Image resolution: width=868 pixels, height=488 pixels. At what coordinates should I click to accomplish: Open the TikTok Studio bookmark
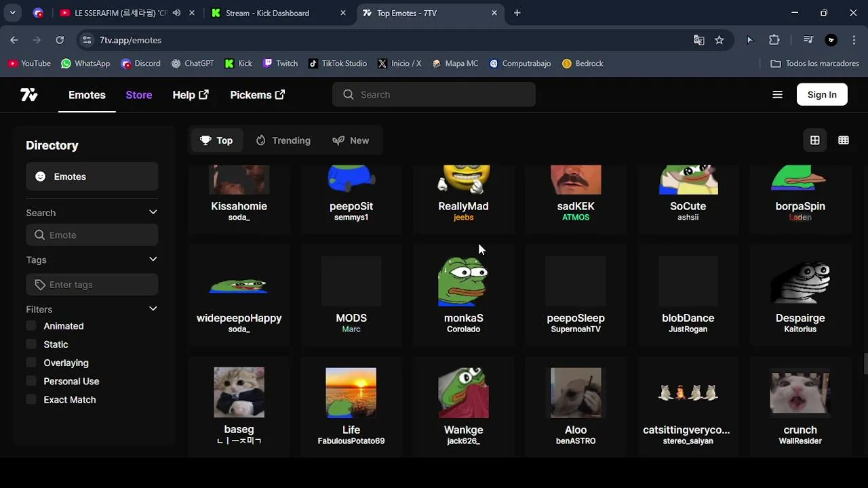338,64
